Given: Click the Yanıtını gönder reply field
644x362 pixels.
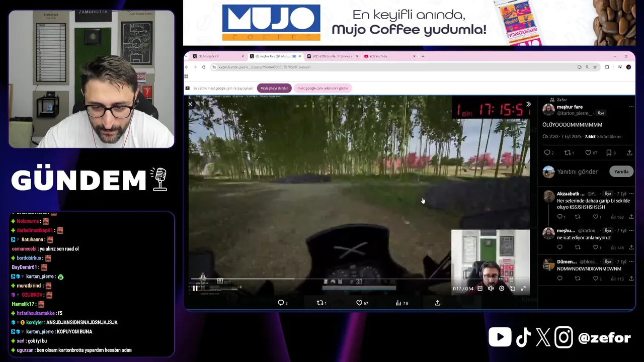Looking at the screenshot, I should tap(578, 171).
